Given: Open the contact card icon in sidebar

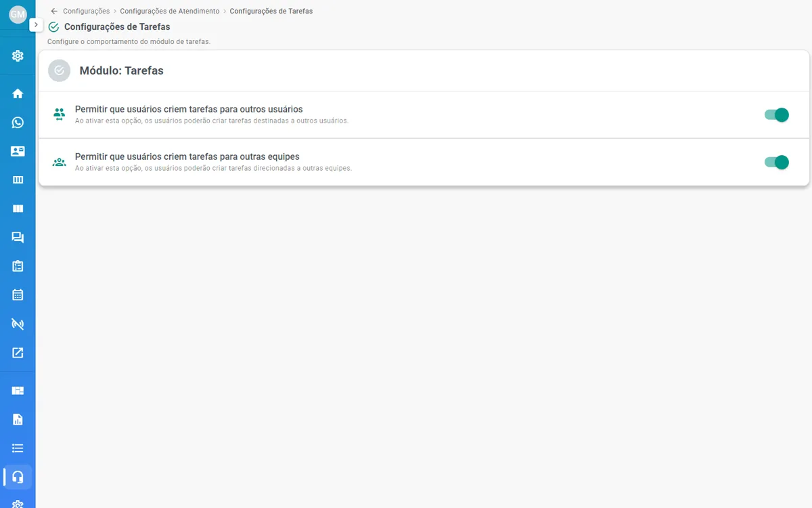Looking at the screenshot, I should point(18,151).
